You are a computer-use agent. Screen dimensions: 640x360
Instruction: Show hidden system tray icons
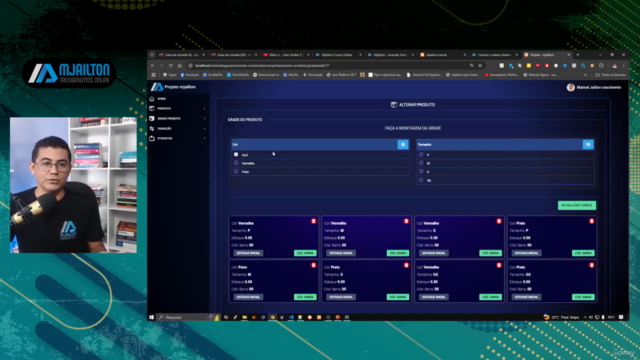585,317
